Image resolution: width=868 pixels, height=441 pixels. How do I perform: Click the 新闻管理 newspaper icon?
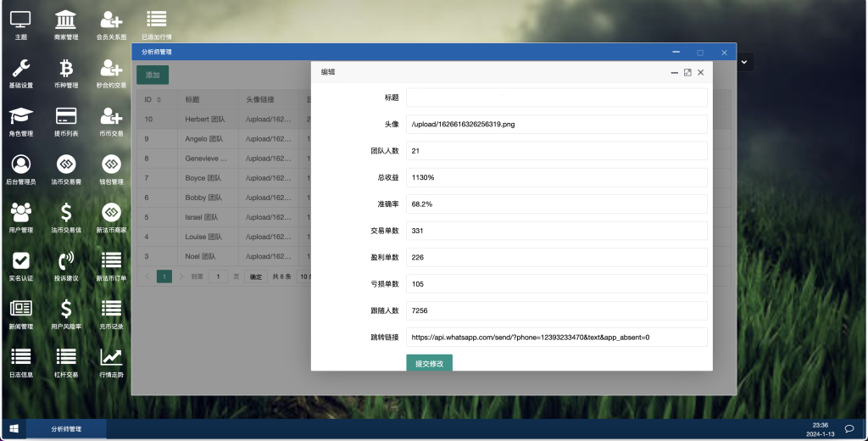click(x=21, y=310)
